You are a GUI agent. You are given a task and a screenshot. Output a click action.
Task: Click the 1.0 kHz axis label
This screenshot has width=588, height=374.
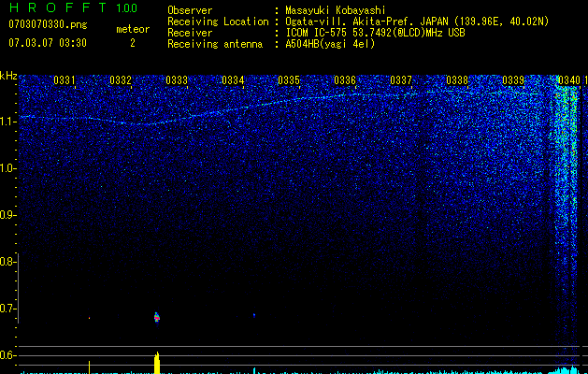7,168
